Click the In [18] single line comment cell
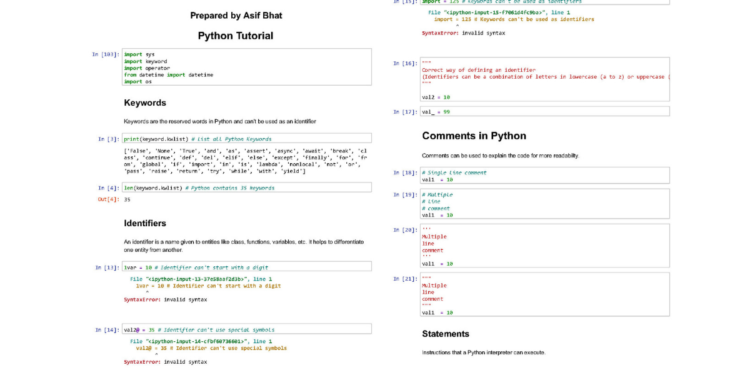Viewport: 750px width, 375px height. [x=545, y=176]
